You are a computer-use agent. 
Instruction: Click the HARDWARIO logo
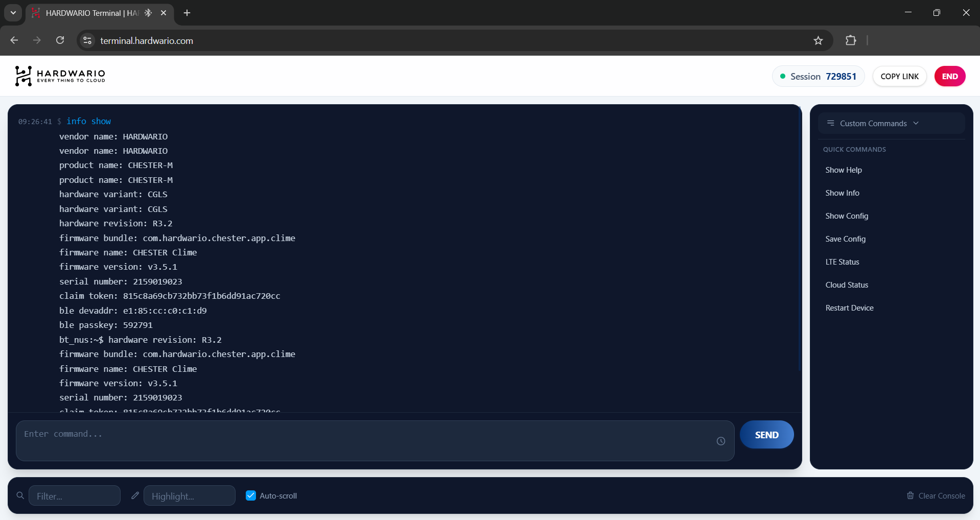(60, 76)
